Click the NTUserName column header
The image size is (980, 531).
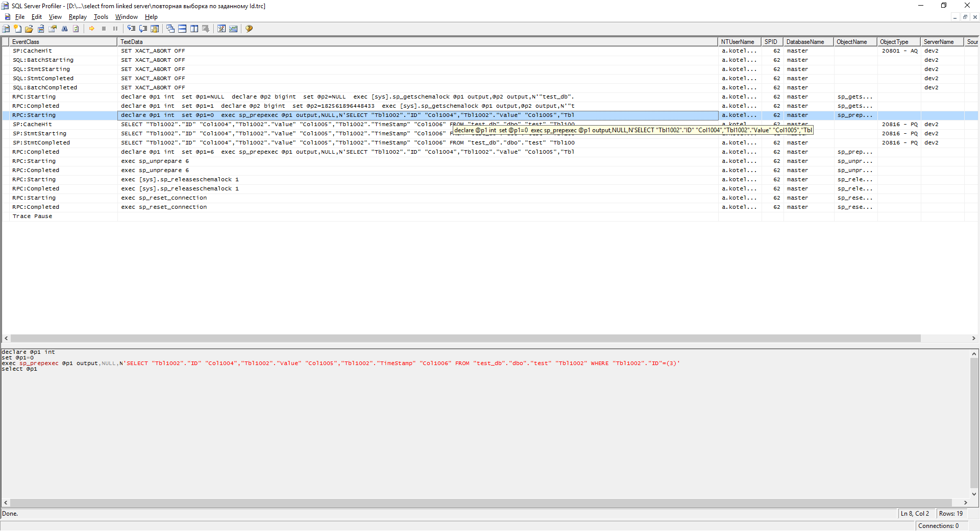pos(740,42)
